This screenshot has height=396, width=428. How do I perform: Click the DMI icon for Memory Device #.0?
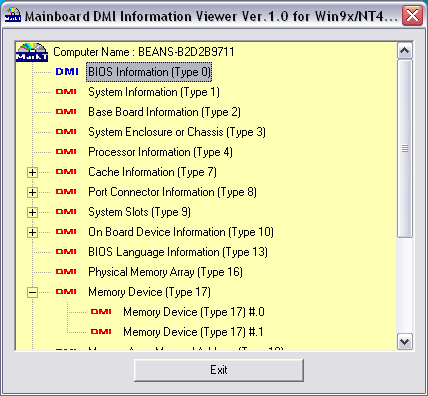(x=101, y=312)
